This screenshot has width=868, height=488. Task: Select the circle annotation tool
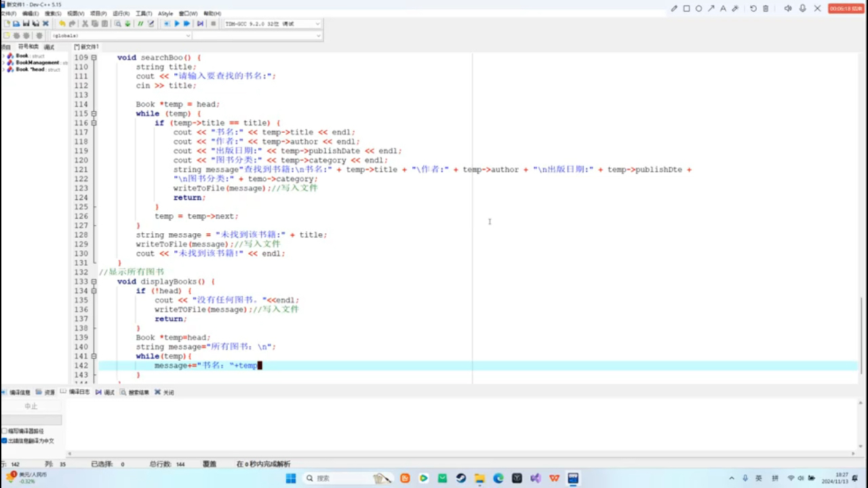[x=698, y=8]
